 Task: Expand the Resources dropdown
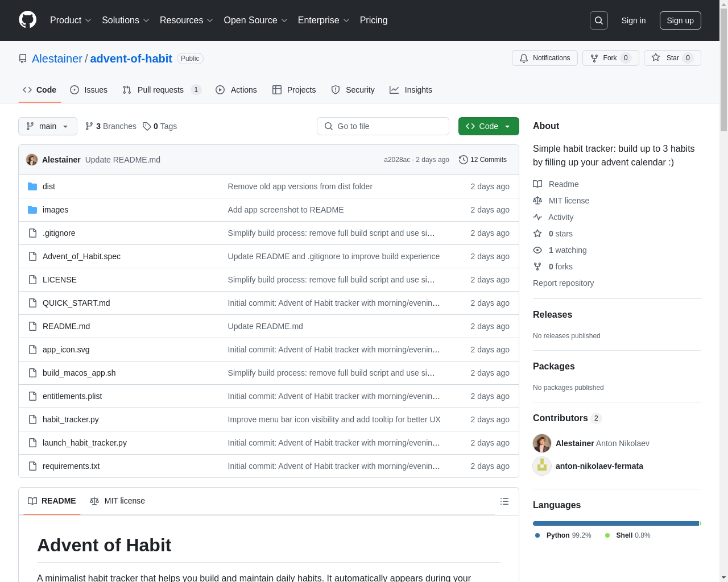(187, 20)
